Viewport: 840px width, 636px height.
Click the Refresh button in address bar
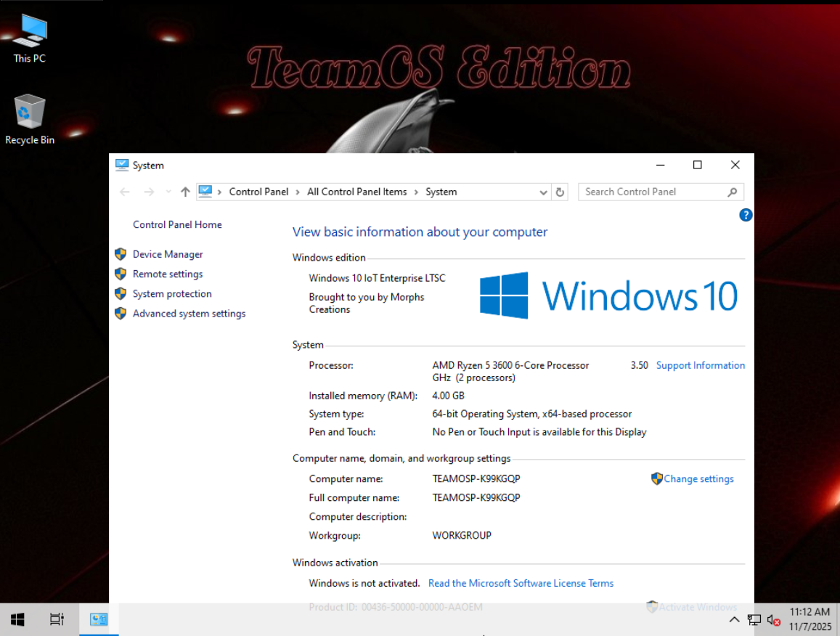pyautogui.click(x=560, y=192)
